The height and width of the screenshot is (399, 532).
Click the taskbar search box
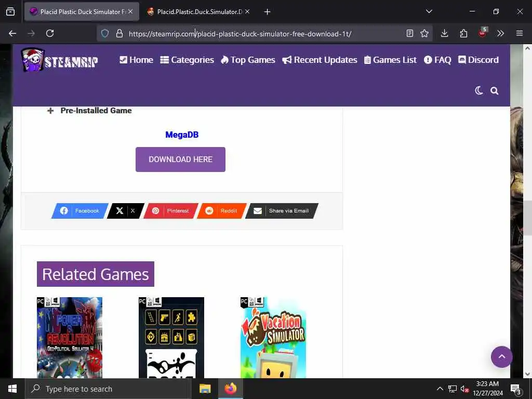pyautogui.click(x=108, y=389)
